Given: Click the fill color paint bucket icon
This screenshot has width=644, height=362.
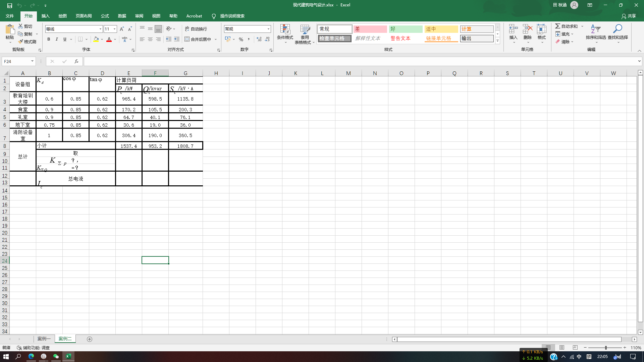Looking at the screenshot, I should (96, 39).
